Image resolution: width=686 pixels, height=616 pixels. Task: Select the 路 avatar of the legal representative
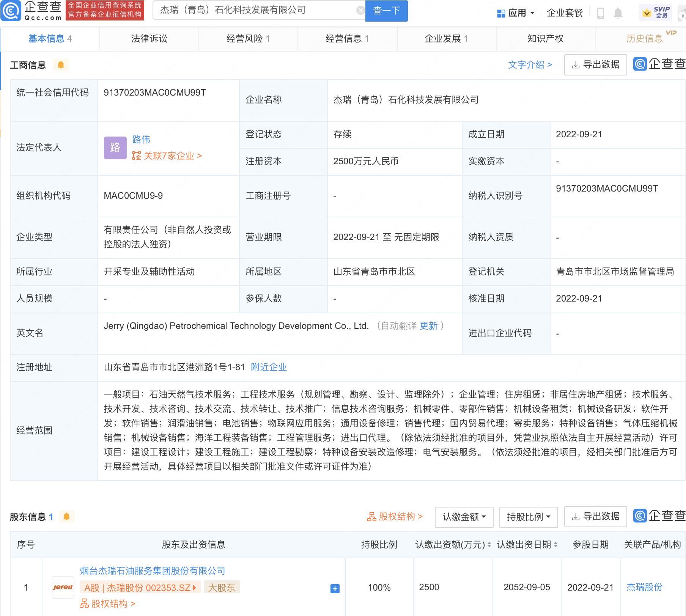(115, 148)
